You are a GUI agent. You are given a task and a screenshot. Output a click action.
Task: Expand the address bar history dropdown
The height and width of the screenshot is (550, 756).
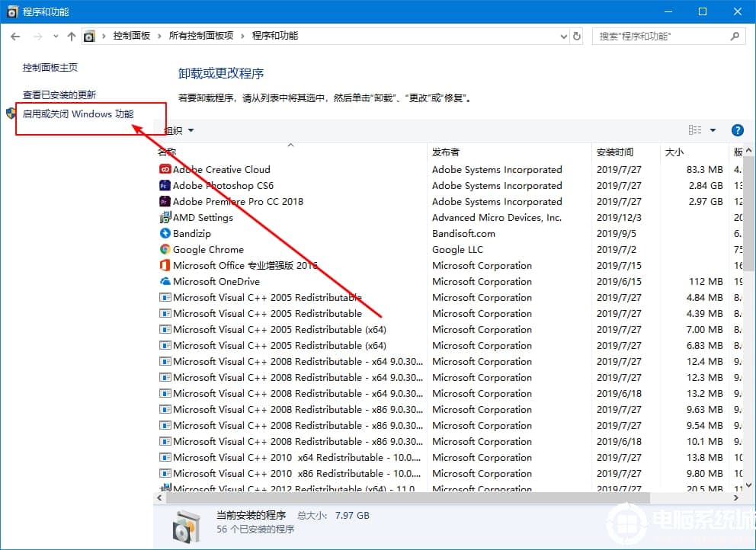[564, 36]
